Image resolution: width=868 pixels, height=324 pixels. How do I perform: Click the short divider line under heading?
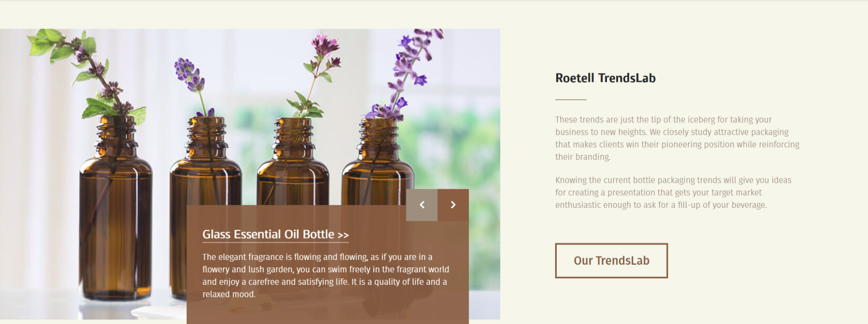click(x=571, y=100)
